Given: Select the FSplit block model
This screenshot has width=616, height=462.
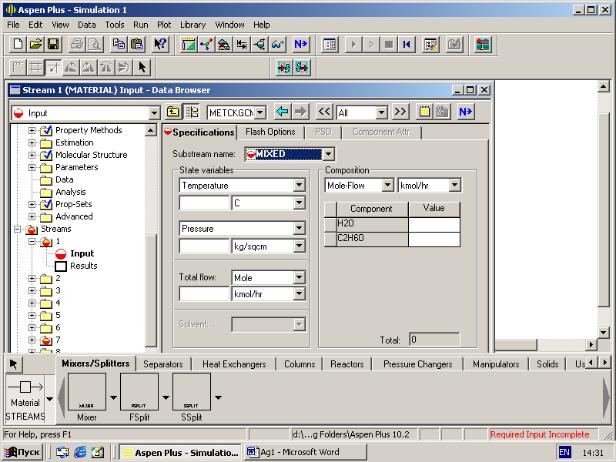Looking at the screenshot, I should pyautogui.click(x=139, y=392).
